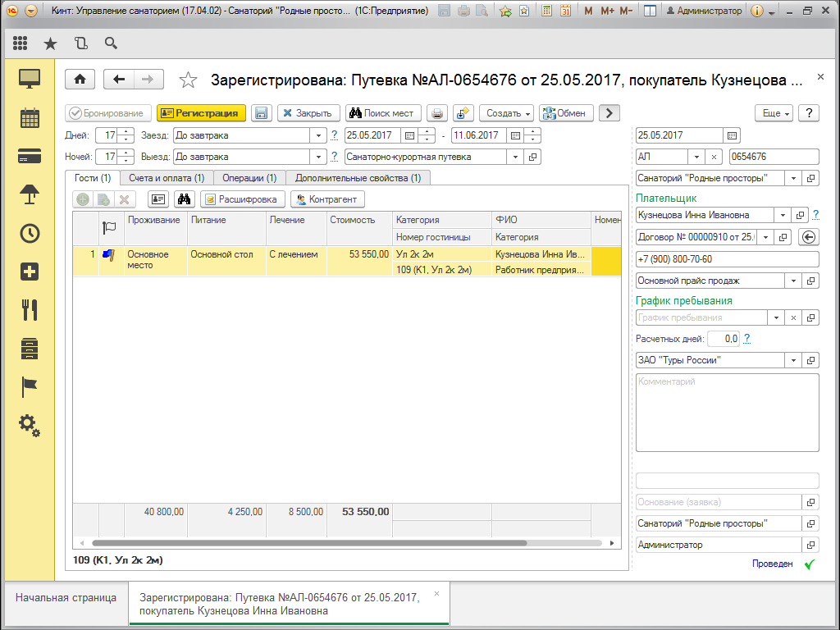Switch to Счета и оплата tab
This screenshot has width=840, height=630.
pyautogui.click(x=167, y=177)
